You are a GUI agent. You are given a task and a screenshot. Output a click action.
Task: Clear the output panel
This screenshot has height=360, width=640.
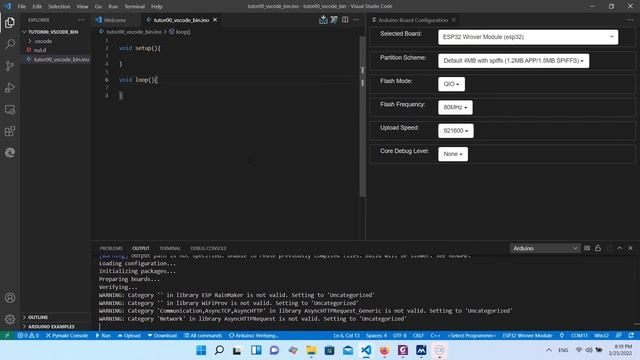587,248
